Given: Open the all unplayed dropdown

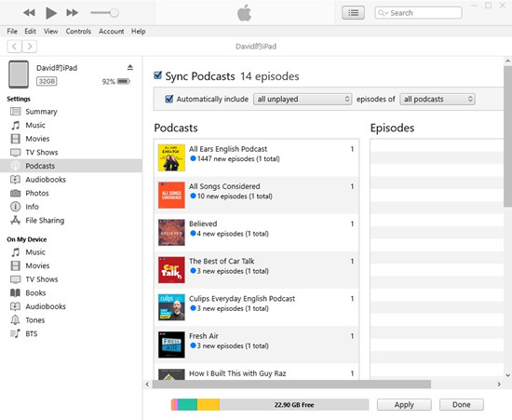Looking at the screenshot, I should coord(303,99).
